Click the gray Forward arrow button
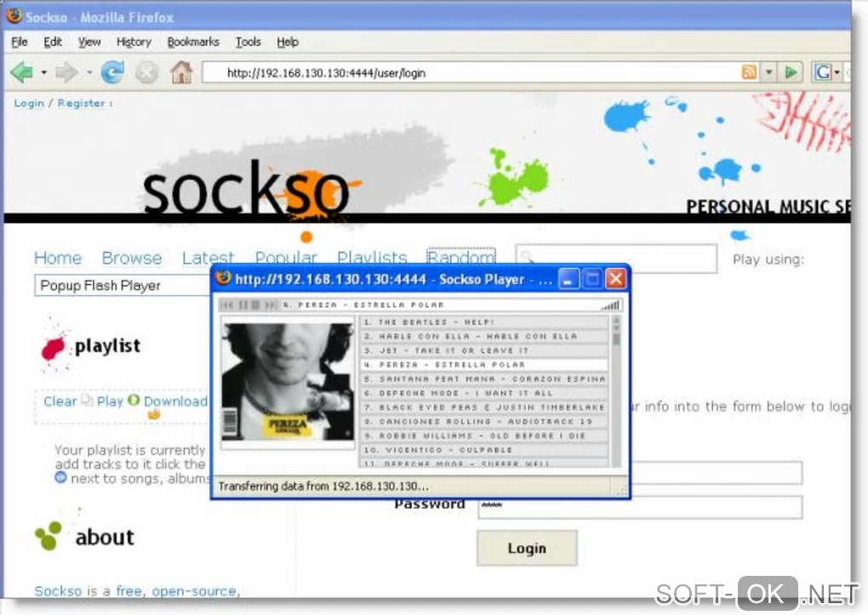 (x=66, y=72)
